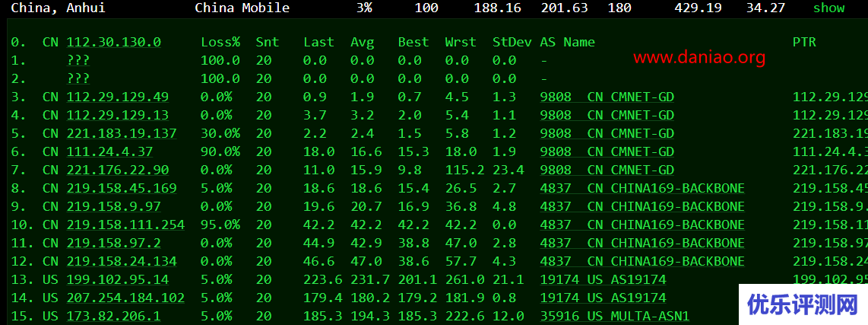
Task: Click IP address 221.176.22.90
Action: pyautogui.click(x=118, y=170)
